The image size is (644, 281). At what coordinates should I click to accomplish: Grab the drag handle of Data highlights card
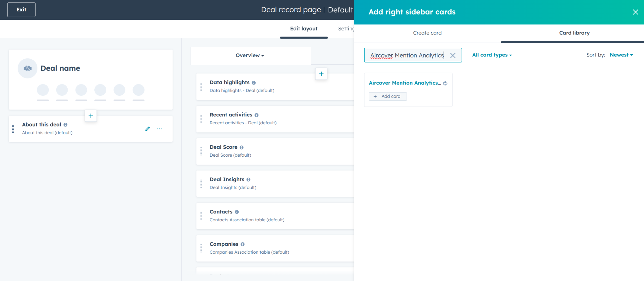point(201,87)
